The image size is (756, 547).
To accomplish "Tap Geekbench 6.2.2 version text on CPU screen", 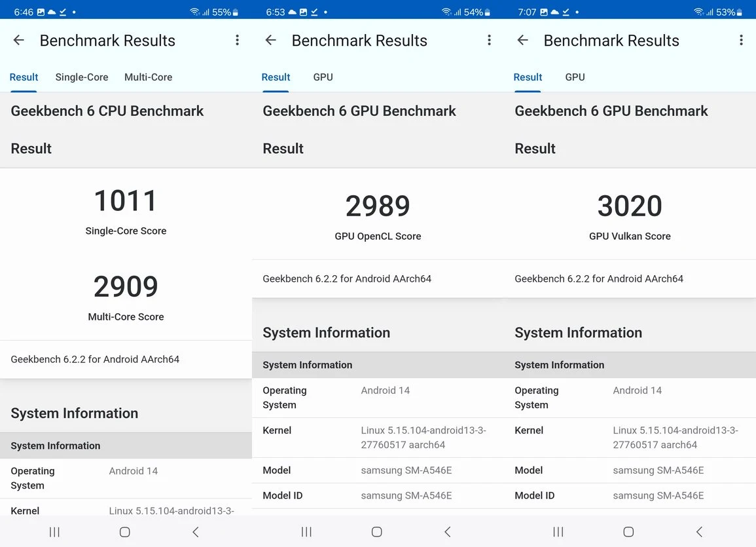I will point(95,360).
